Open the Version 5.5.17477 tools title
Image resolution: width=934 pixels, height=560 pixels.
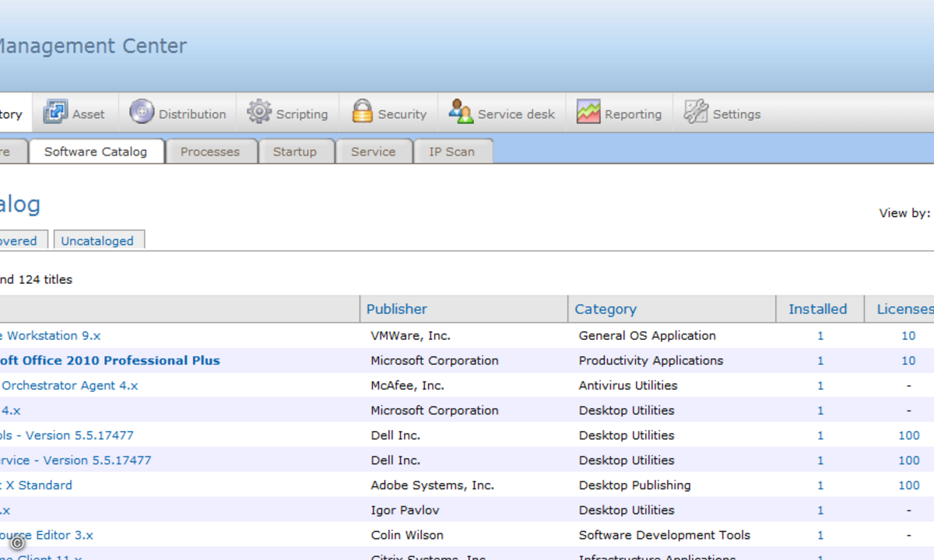point(67,436)
